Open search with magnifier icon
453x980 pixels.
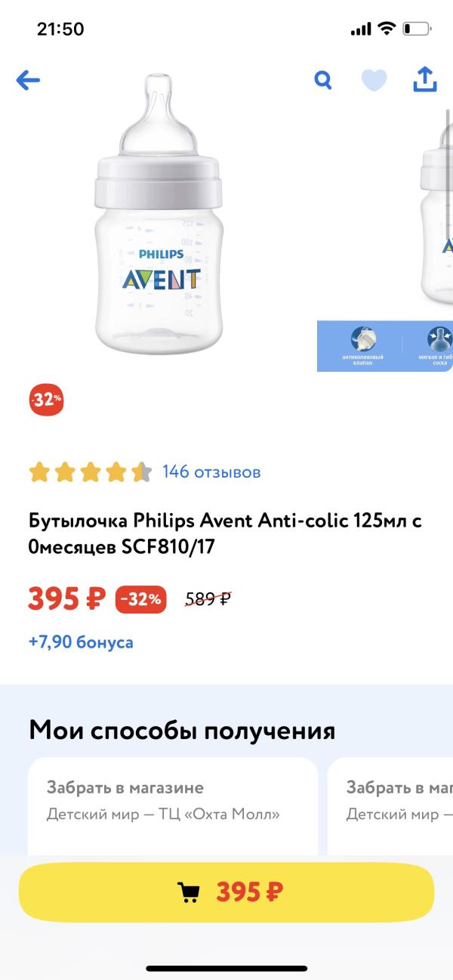323,80
